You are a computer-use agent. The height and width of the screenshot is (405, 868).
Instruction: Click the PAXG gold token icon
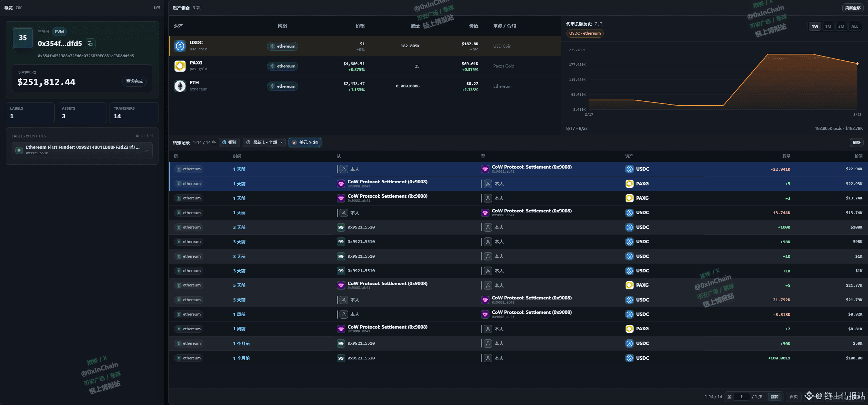(x=180, y=66)
